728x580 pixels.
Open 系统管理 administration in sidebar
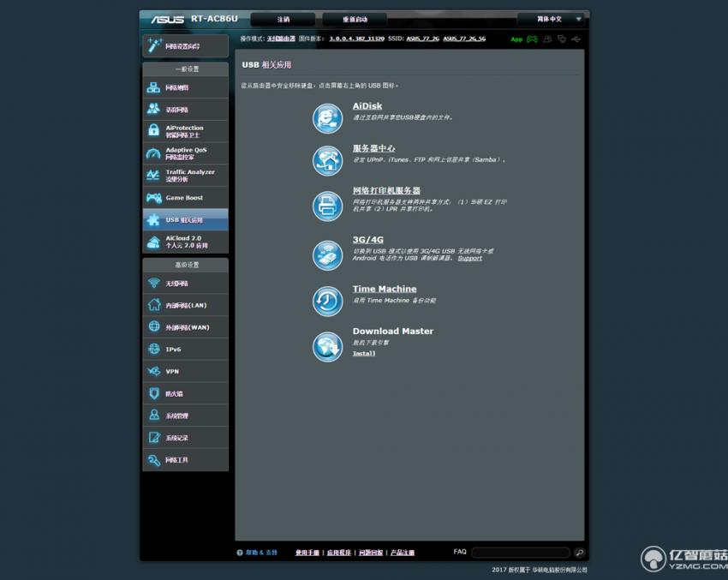(x=185, y=416)
